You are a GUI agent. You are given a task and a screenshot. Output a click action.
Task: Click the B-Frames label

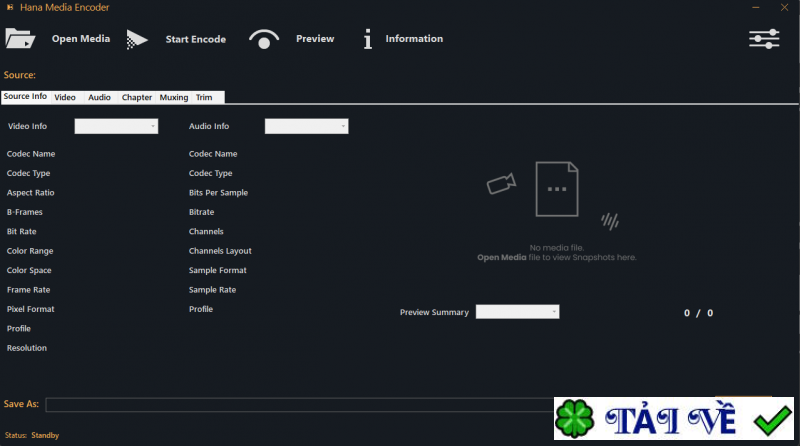[x=24, y=212]
